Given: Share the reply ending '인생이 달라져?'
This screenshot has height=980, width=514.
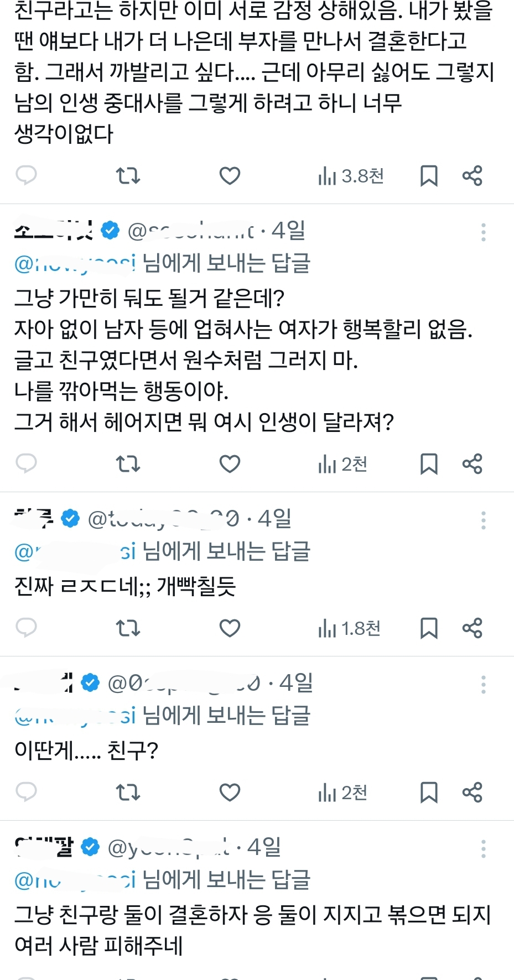Looking at the screenshot, I should [x=472, y=464].
